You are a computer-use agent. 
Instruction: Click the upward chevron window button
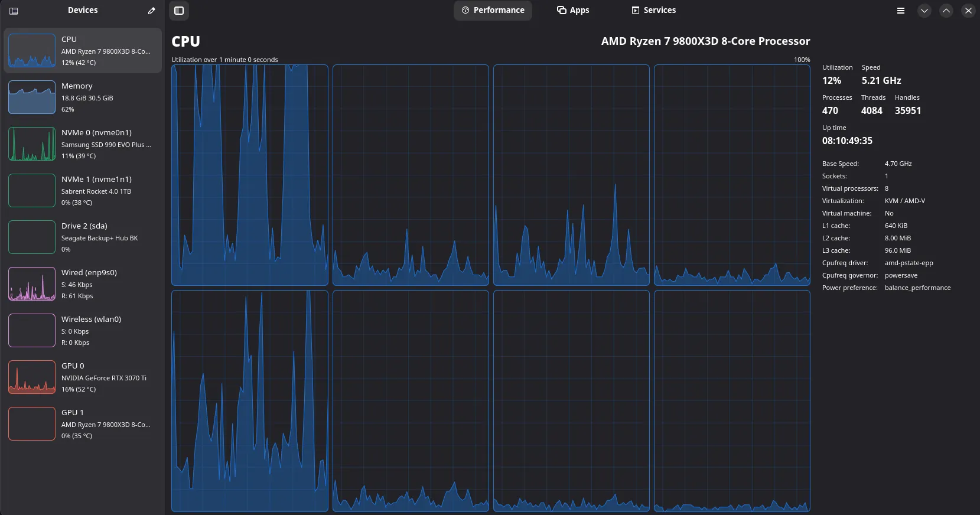(946, 11)
